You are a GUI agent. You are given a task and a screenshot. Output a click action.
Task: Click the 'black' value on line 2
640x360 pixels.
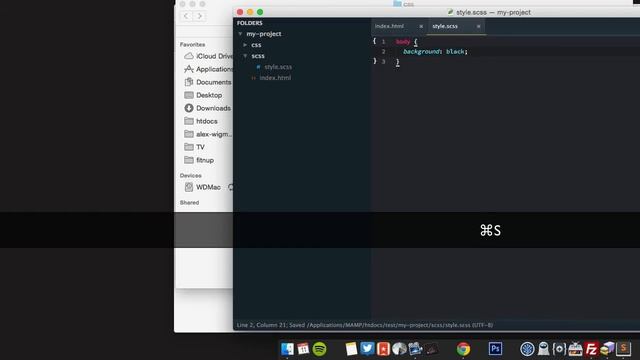[455, 51]
